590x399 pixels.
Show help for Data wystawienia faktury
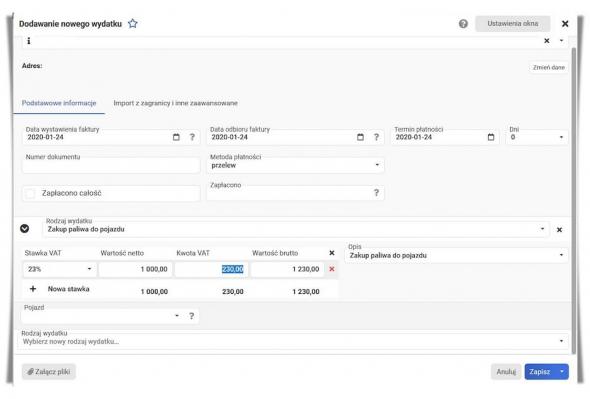click(x=192, y=137)
